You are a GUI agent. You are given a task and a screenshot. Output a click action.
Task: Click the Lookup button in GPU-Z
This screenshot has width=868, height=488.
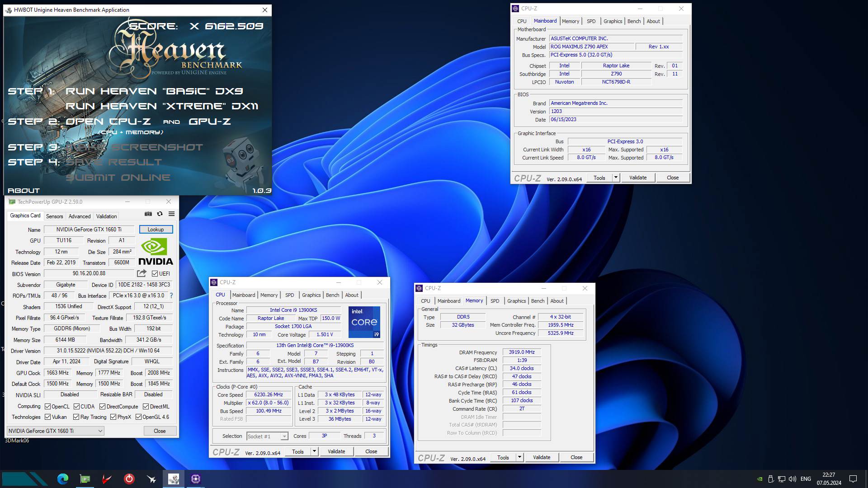[156, 230]
